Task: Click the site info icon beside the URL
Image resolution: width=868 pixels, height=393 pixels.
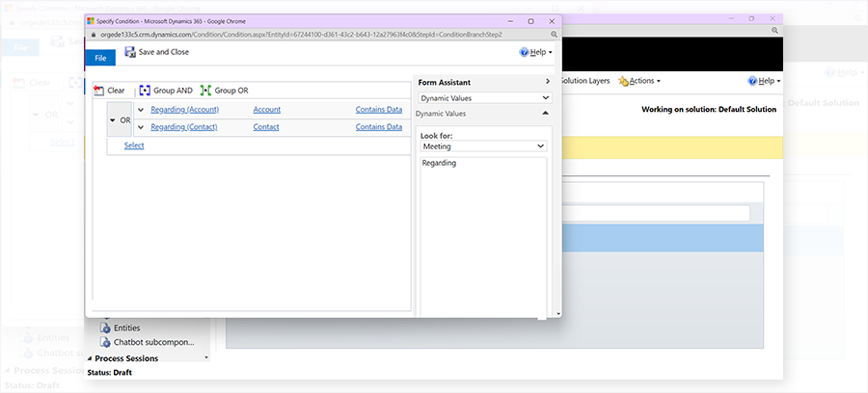Action: click(94, 35)
